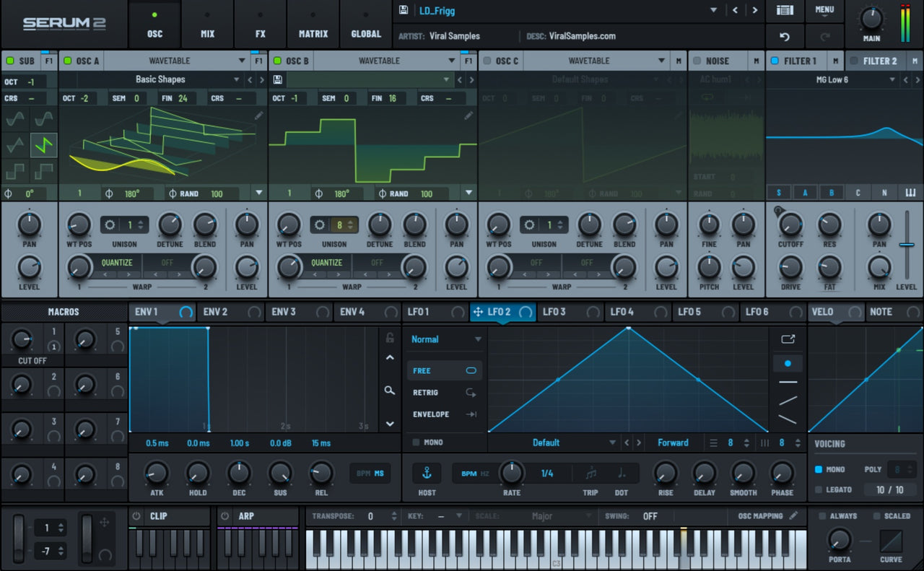The height and width of the screenshot is (571, 924).
Task: Open OSC A unison settings gear
Action: (x=110, y=225)
